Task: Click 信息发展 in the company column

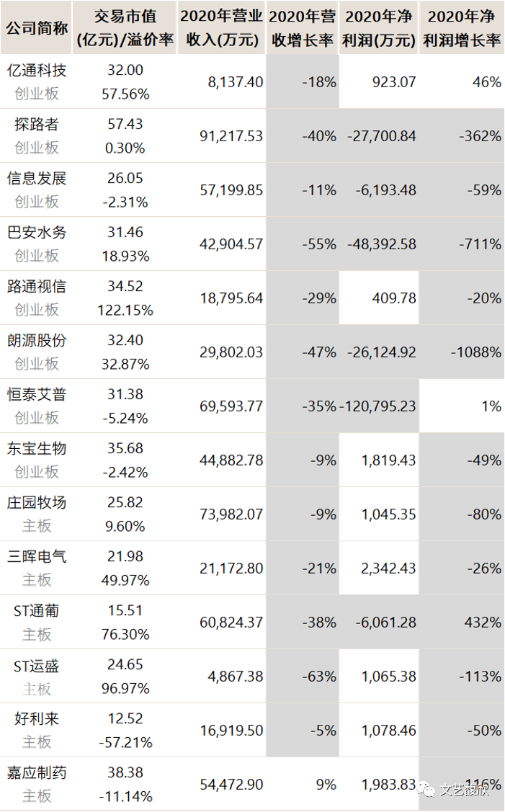Action: (36, 178)
